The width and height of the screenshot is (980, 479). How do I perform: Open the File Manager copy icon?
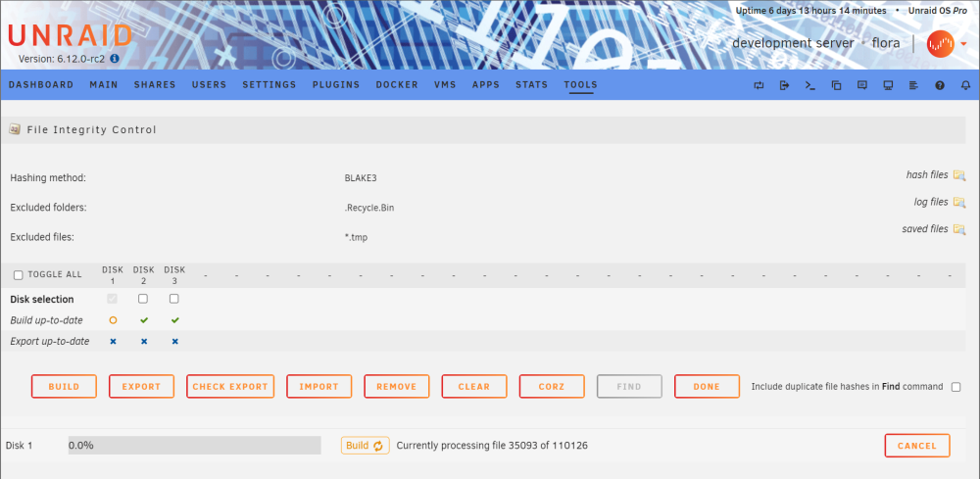836,85
